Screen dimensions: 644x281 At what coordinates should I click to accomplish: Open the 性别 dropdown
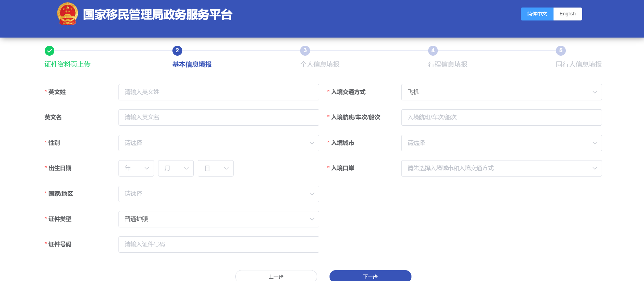(x=219, y=143)
